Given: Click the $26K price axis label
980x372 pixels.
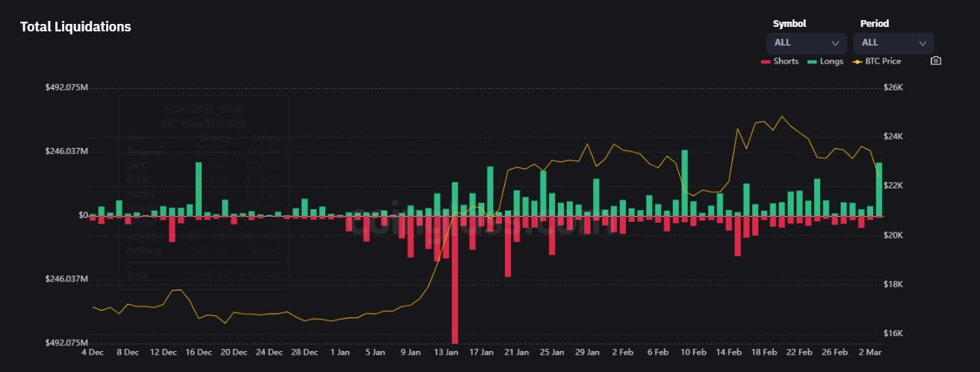Looking at the screenshot, I should (893, 87).
